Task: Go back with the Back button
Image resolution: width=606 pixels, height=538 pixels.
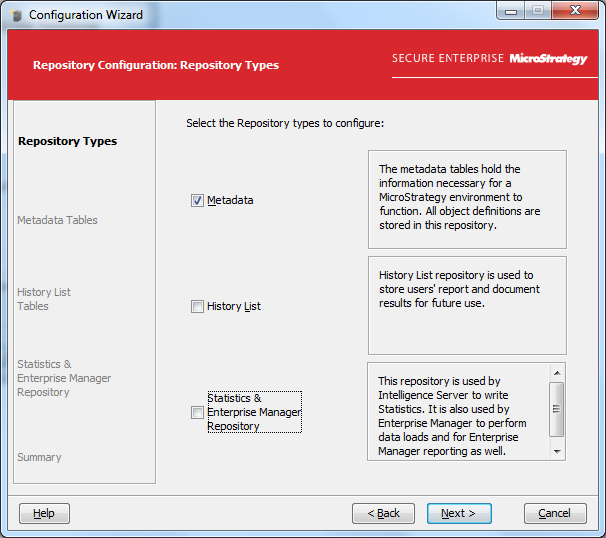Action: click(x=383, y=513)
